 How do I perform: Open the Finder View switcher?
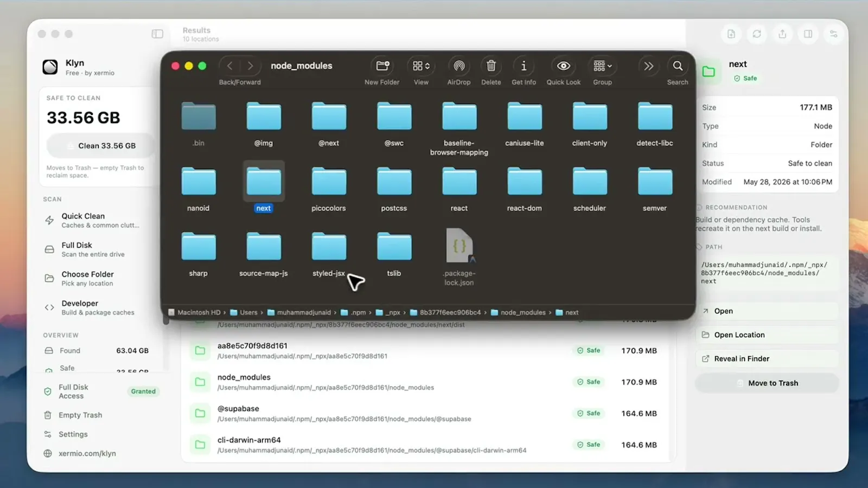(421, 66)
